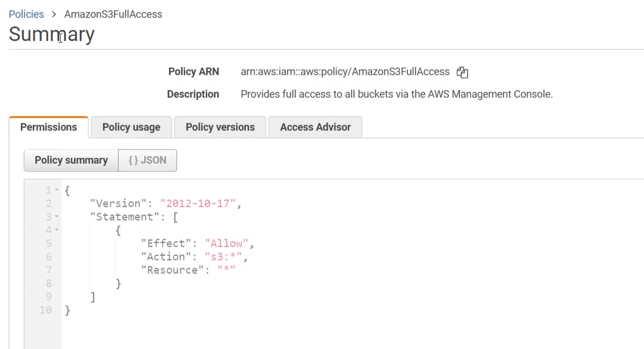644x349 pixels.
Task: Show the Policy summary view
Action: click(x=71, y=160)
